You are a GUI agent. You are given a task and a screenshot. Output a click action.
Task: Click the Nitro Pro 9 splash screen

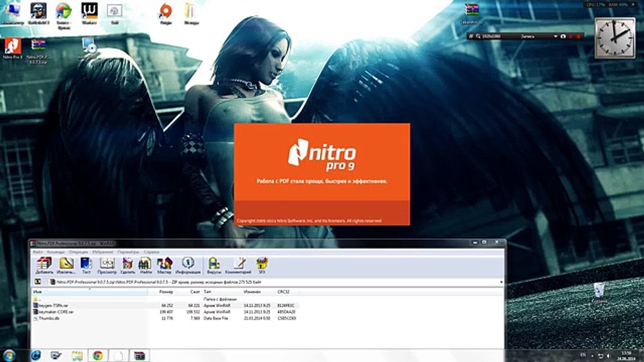[321, 174]
